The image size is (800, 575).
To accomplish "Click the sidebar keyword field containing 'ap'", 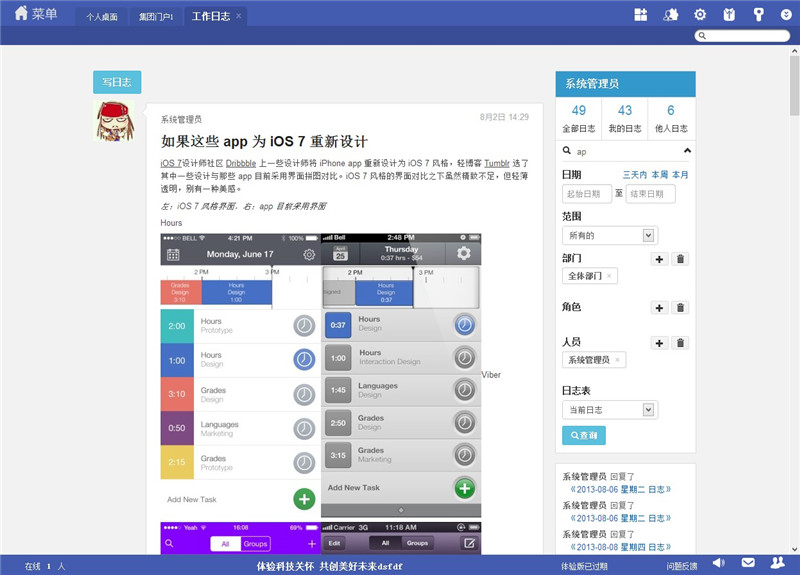I will pos(628,151).
